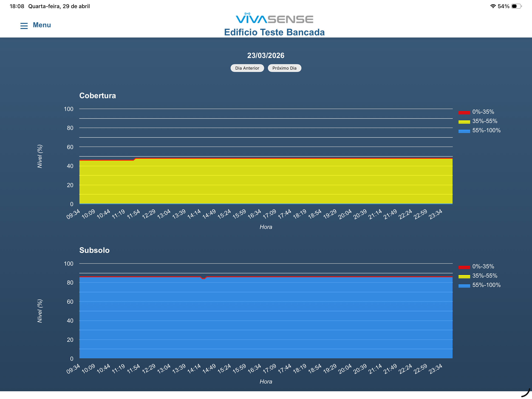Click Subsolo x-axis label 13:04
The image size is (532, 399).
click(x=164, y=368)
